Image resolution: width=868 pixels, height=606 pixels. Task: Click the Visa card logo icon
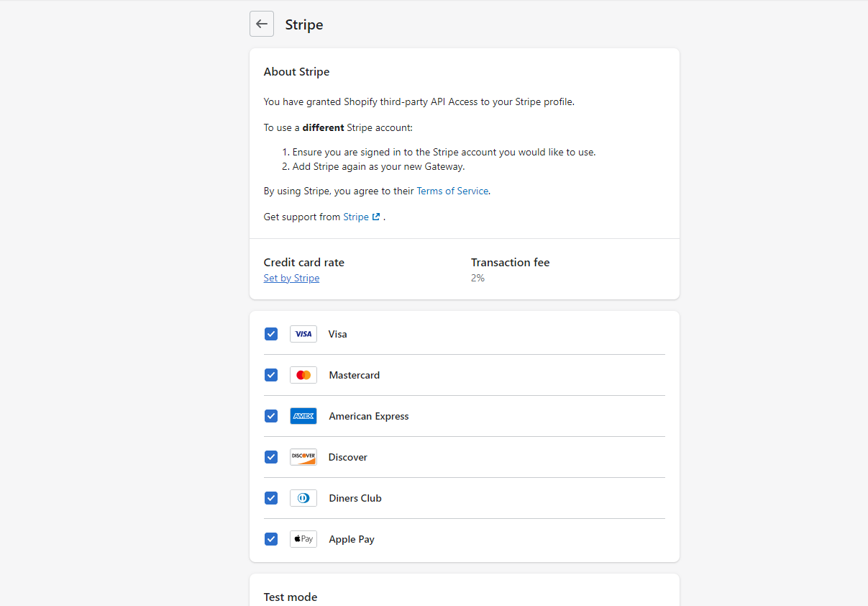coord(303,334)
